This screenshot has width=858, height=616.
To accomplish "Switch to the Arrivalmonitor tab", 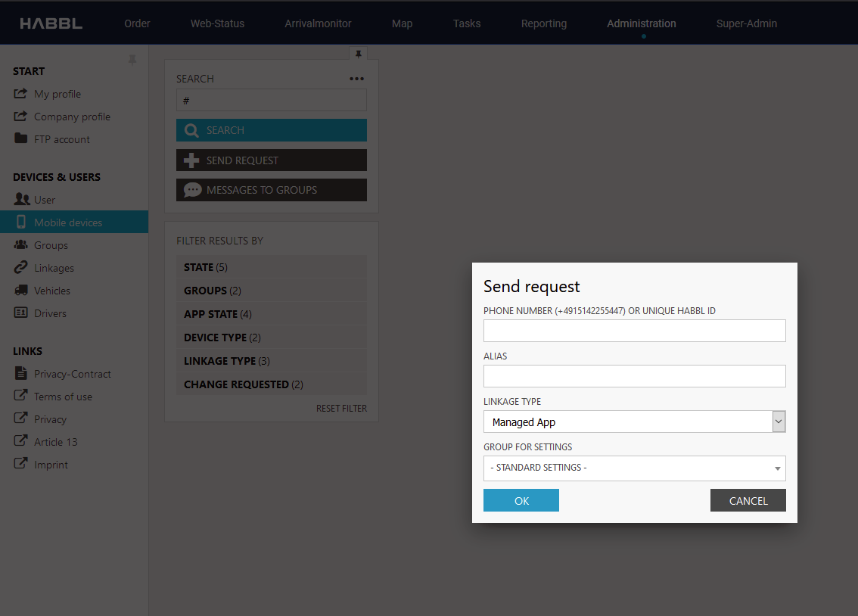I will point(318,23).
